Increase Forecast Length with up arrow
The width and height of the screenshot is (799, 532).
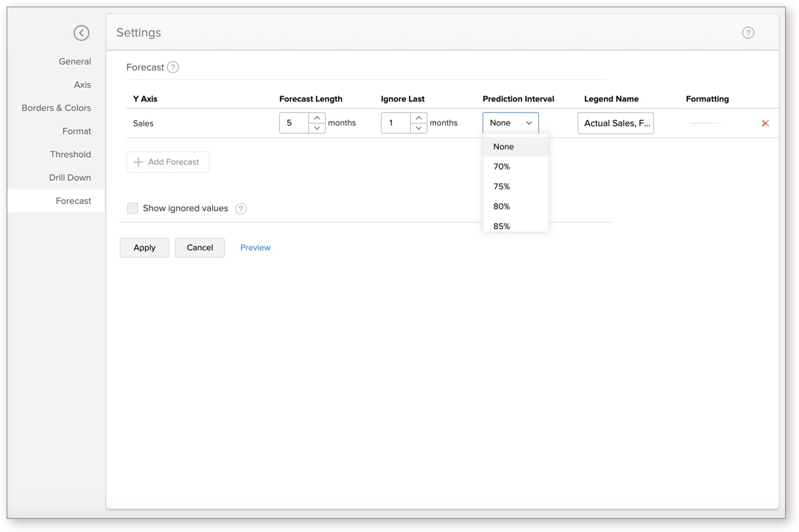click(x=317, y=118)
